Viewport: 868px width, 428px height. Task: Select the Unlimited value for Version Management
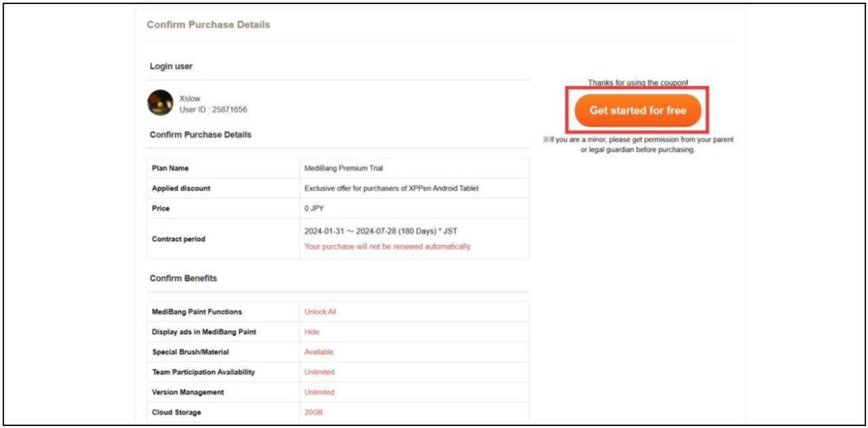point(320,392)
